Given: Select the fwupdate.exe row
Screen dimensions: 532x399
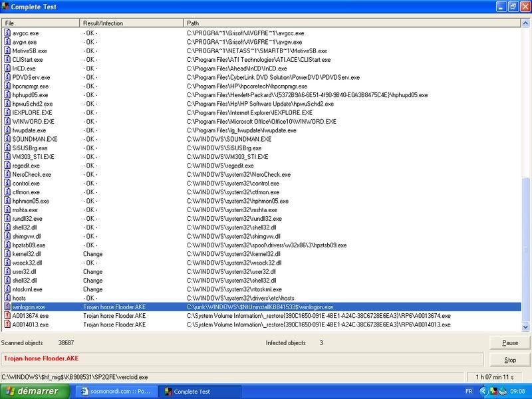Looking at the screenshot, I should click(x=261, y=130).
